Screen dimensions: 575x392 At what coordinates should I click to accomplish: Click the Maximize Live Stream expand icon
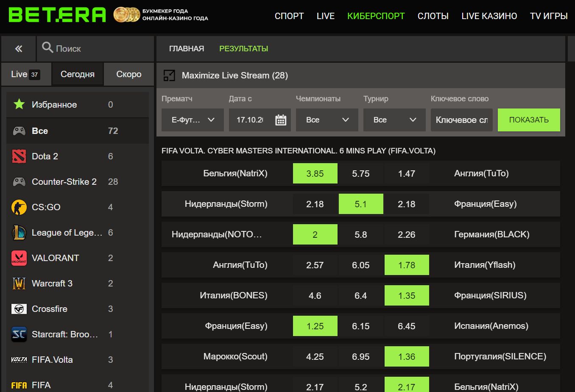click(169, 75)
